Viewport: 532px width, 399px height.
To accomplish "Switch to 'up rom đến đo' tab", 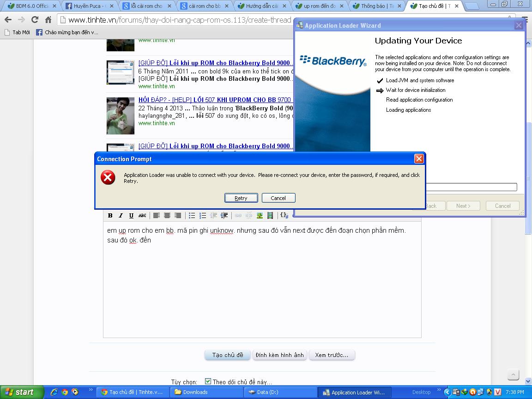I will (320, 6).
